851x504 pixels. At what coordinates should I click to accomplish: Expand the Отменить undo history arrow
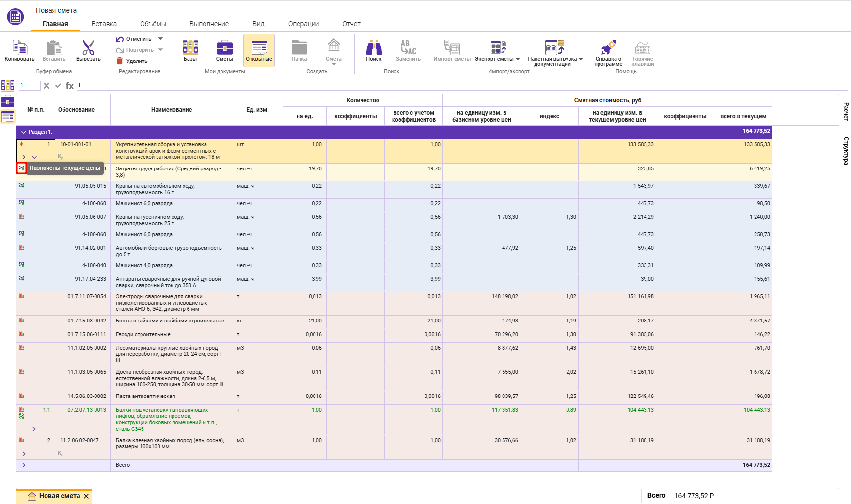click(160, 39)
